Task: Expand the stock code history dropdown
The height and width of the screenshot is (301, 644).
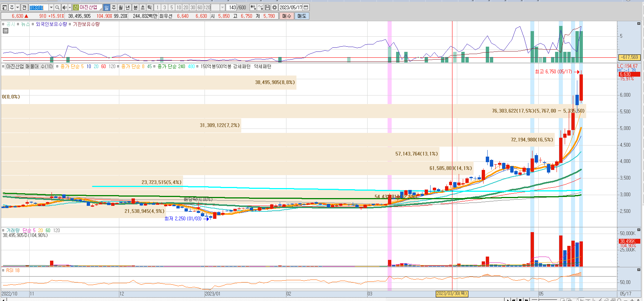Action: tap(51, 7)
